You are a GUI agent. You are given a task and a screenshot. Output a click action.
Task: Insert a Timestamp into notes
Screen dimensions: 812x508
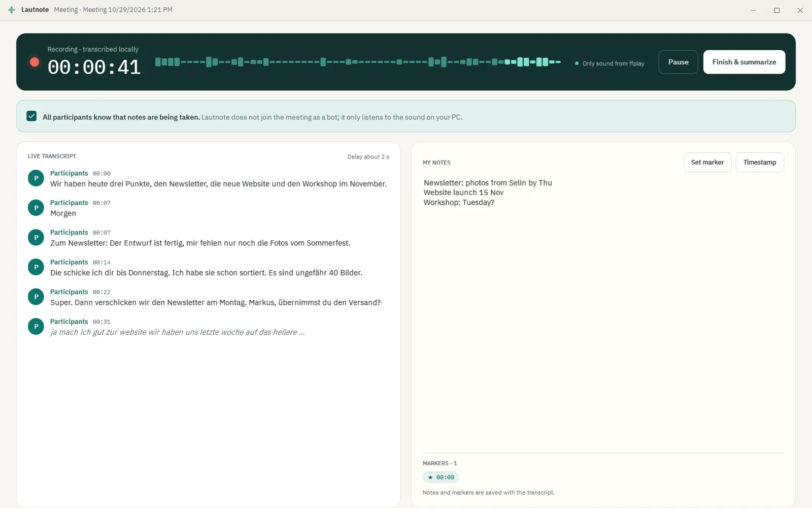tap(760, 162)
